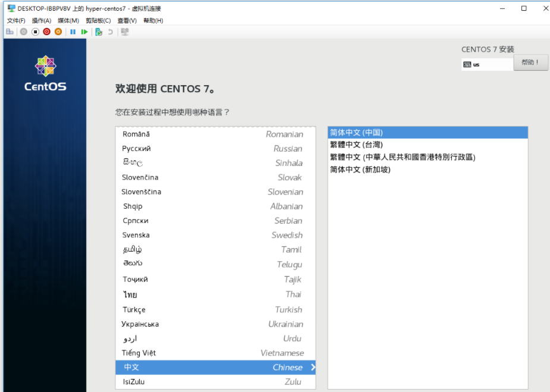
Task: Select the Русский Russian language row
Action: coord(215,149)
